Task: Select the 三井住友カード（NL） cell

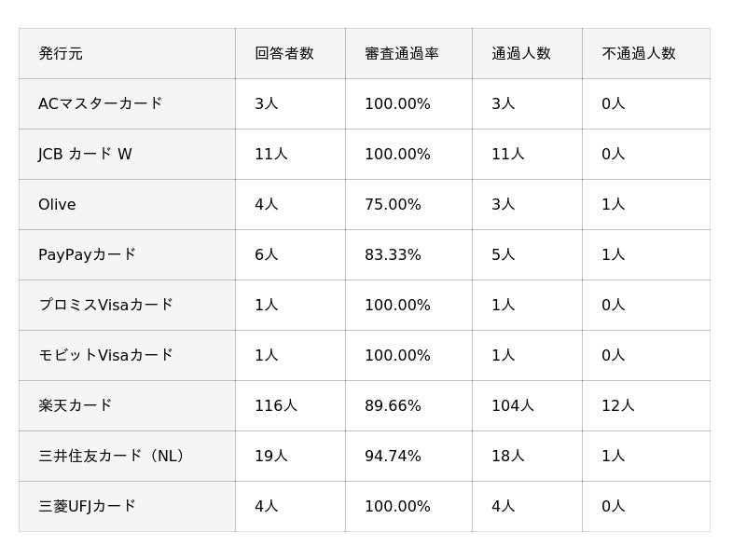Action: [x=114, y=457]
